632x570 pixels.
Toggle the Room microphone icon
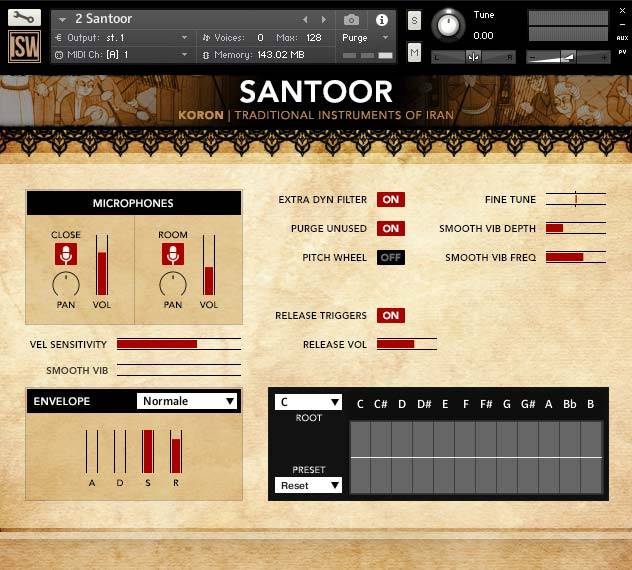point(173,254)
